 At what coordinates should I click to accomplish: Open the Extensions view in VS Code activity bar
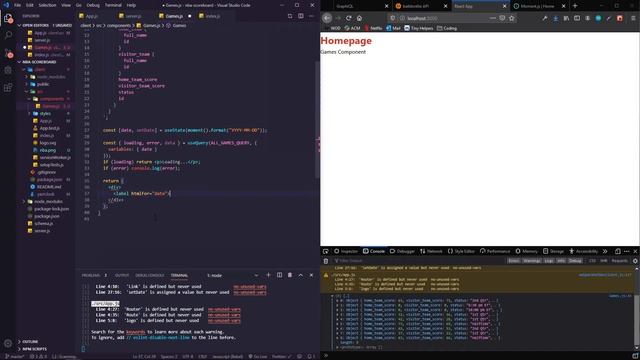tap(8, 87)
